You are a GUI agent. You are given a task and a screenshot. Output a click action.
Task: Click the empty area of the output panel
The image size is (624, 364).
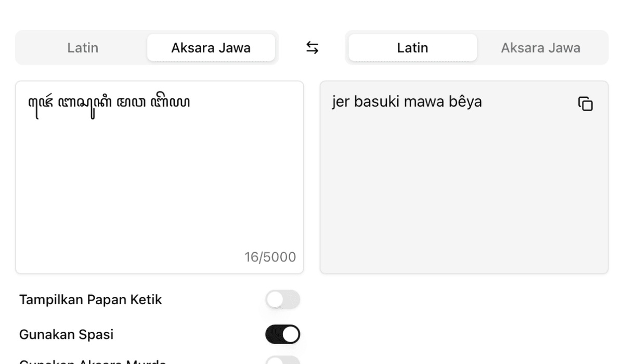tap(464, 198)
